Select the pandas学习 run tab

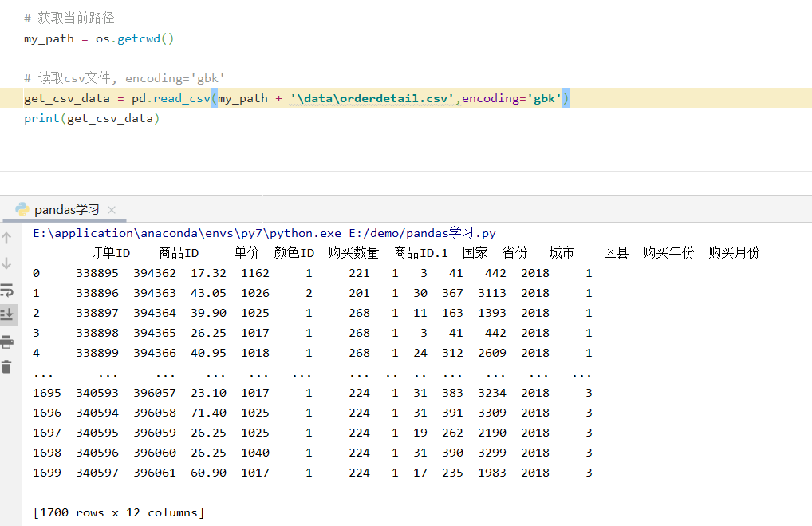[x=66, y=210]
